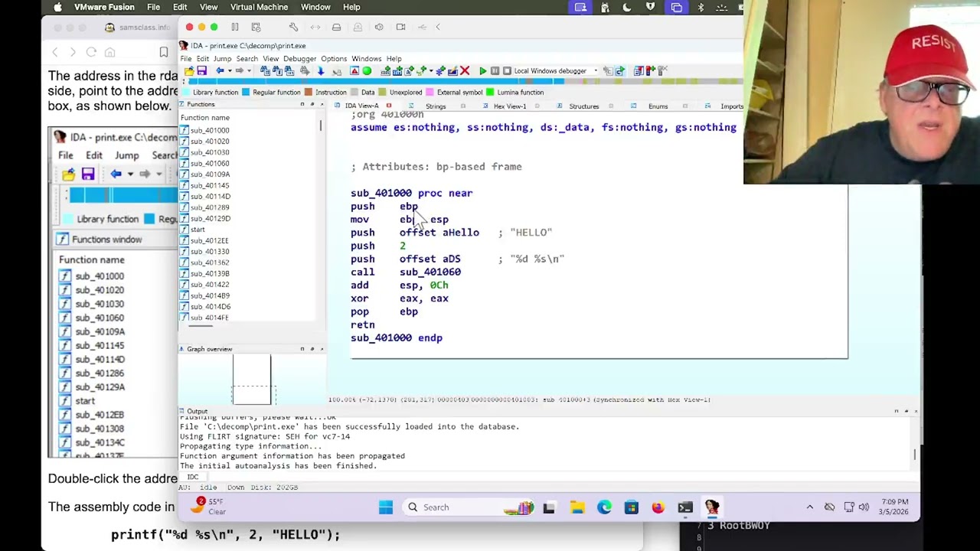Jump forward with the right arrow icon
980x551 pixels.
point(239,71)
